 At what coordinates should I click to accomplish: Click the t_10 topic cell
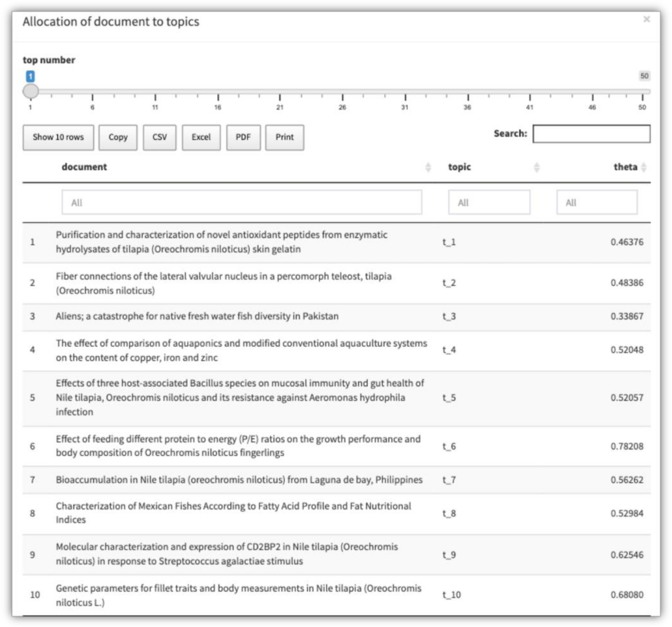pyautogui.click(x=451, y=595)
